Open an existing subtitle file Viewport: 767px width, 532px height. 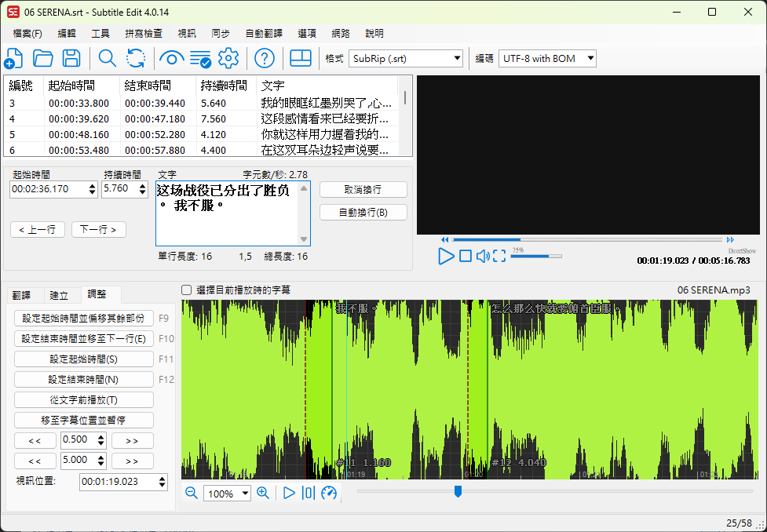point(43,58)
